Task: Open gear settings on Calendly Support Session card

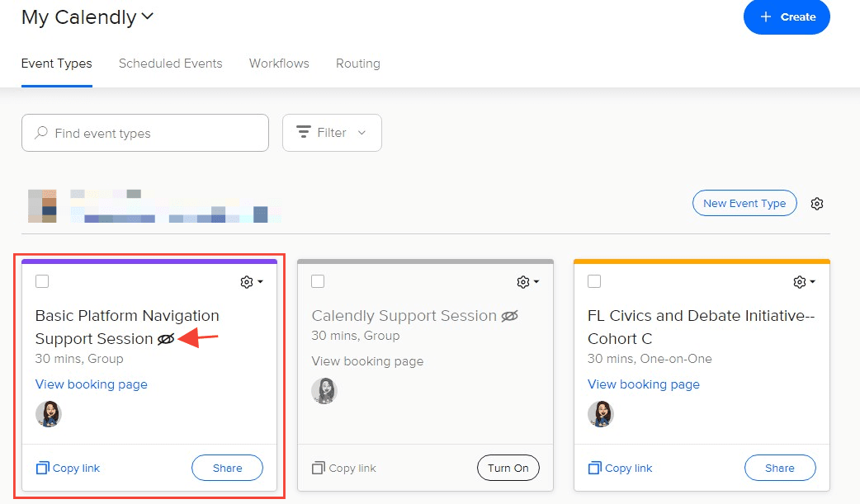Action: click(x=527, y=282)
